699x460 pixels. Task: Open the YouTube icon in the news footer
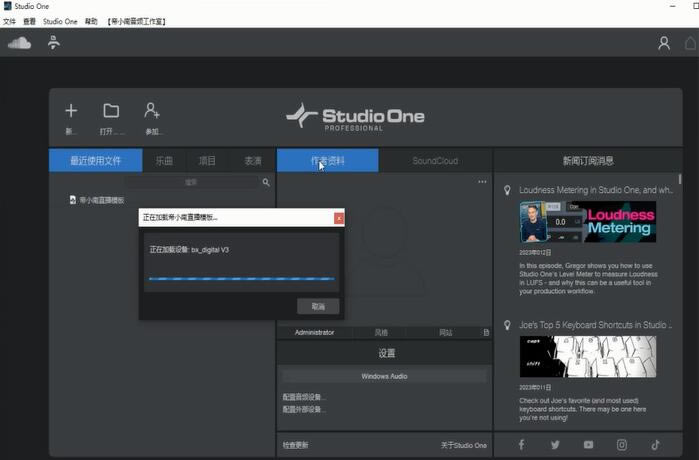[588, 444]
